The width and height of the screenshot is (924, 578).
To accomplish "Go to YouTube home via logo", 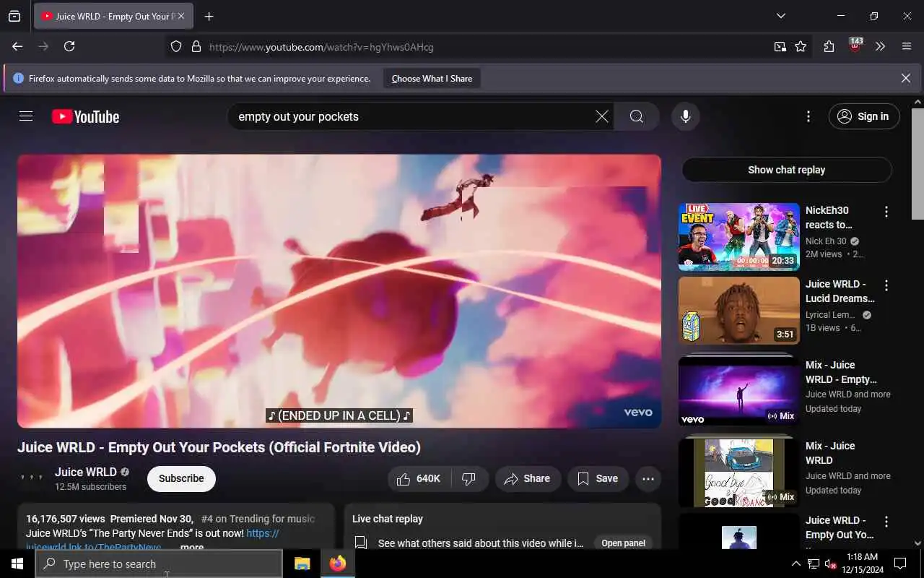I will (85, 116).
